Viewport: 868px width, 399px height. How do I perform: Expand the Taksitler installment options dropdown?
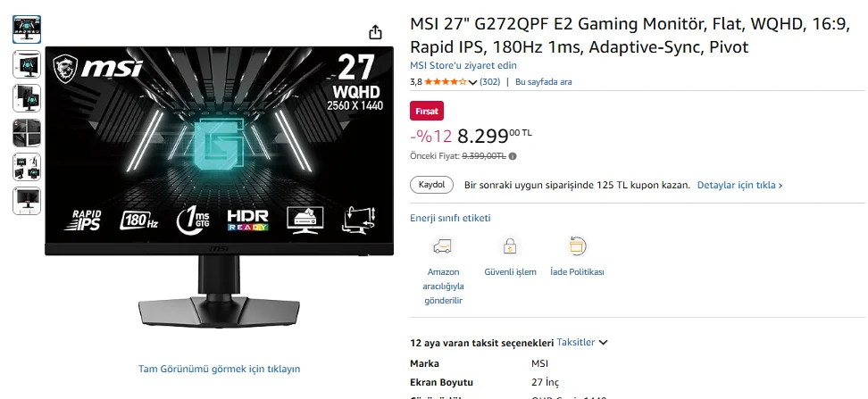(x=582, y=342)
